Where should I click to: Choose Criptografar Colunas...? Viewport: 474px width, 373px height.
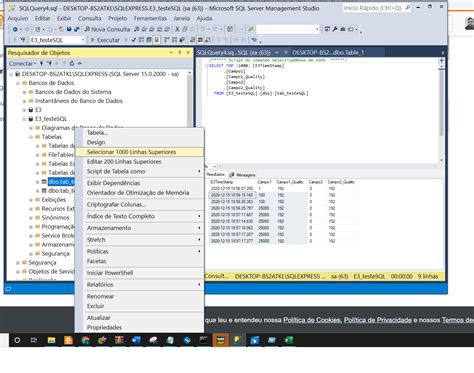(140, 204)
